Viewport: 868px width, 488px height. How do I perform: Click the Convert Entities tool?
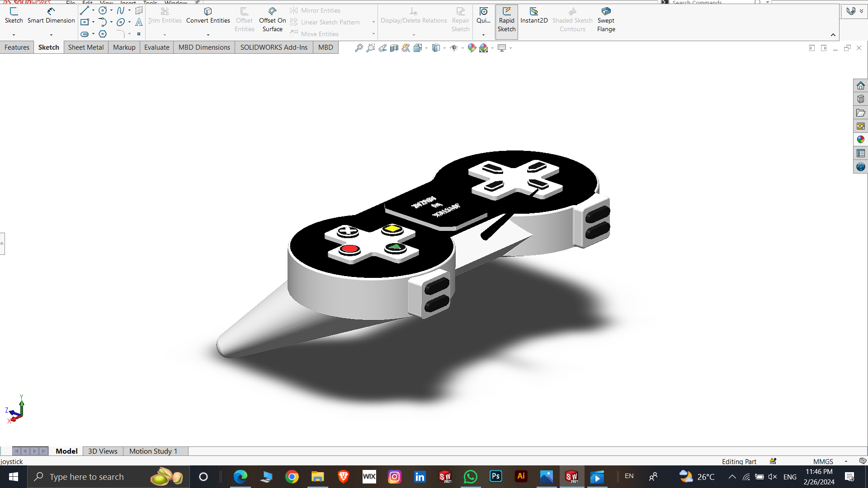pos(208,15)
